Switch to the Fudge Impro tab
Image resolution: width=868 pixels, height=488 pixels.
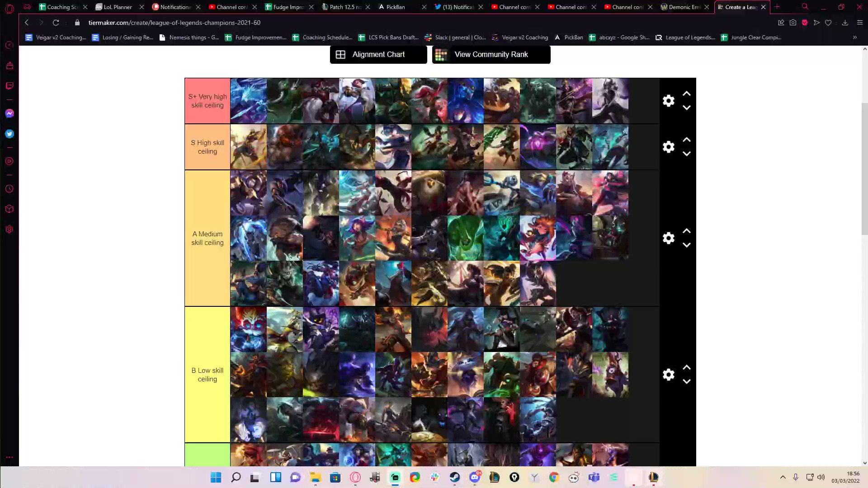pos(289,7)
